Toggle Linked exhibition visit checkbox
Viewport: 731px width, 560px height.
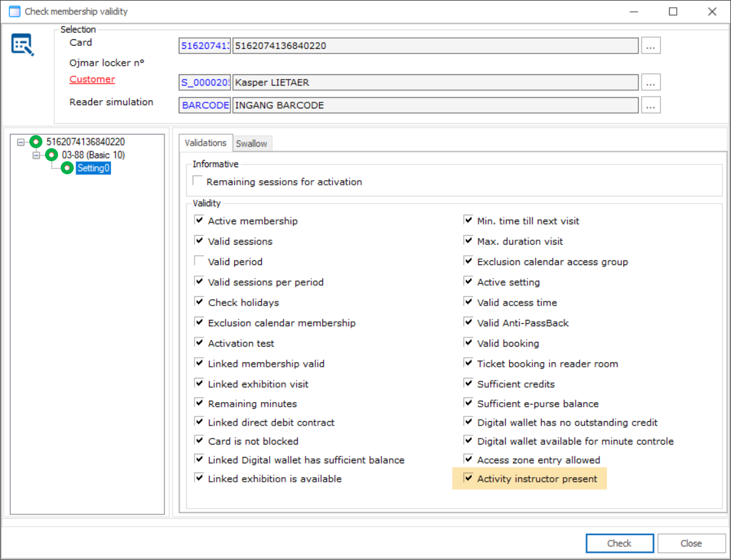tap(199, 383)
